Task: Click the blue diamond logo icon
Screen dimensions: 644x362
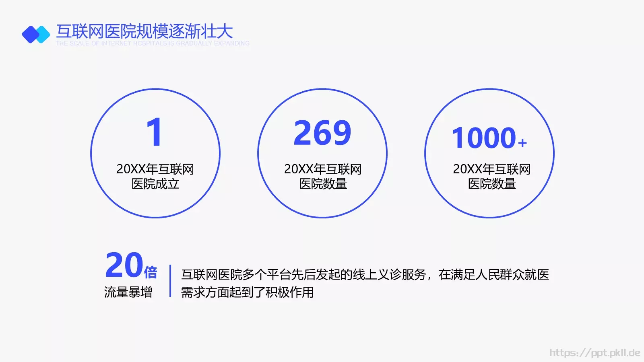Action: [x=36, y=34]
